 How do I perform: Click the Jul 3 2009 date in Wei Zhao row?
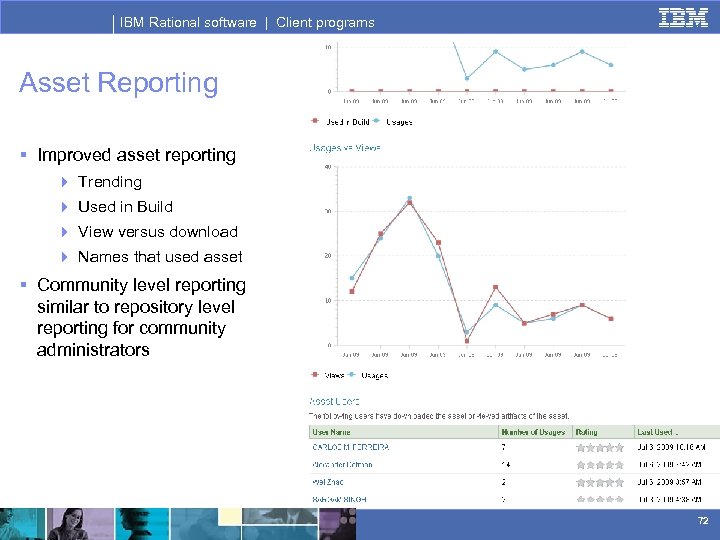(x=671, y=482)
